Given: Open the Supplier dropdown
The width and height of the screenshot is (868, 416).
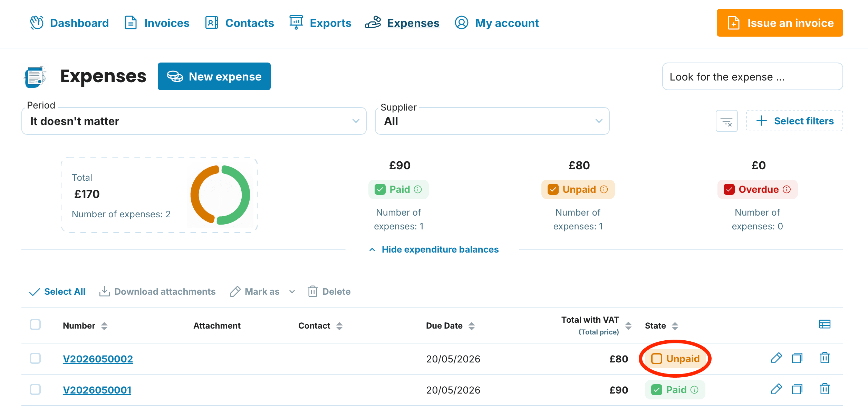Looking at the screenshot, I should (x=492, y=121).
